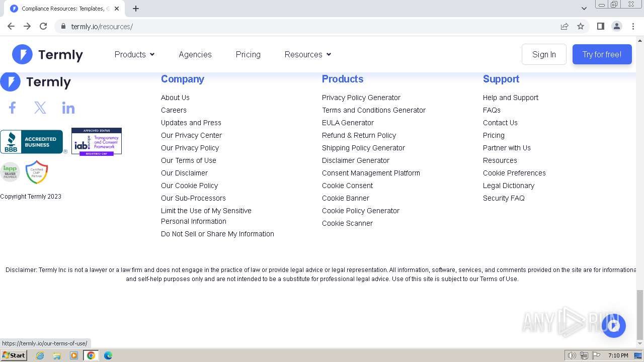Image resolution: width=644 pixels, height=362 pixels.
Task: Click the Termly logo in the header
Action: pos(48,54)
